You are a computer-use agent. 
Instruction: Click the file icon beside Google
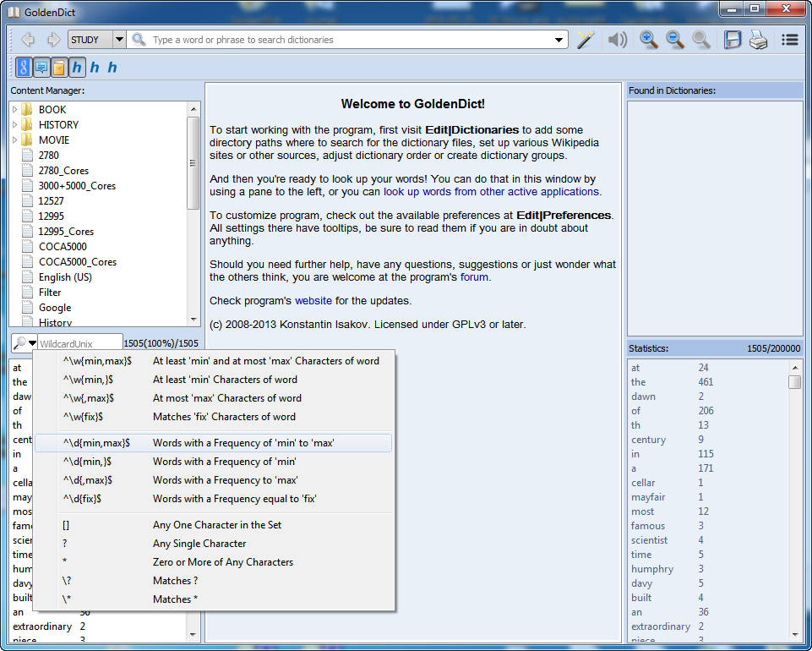(x=27, y=308)
